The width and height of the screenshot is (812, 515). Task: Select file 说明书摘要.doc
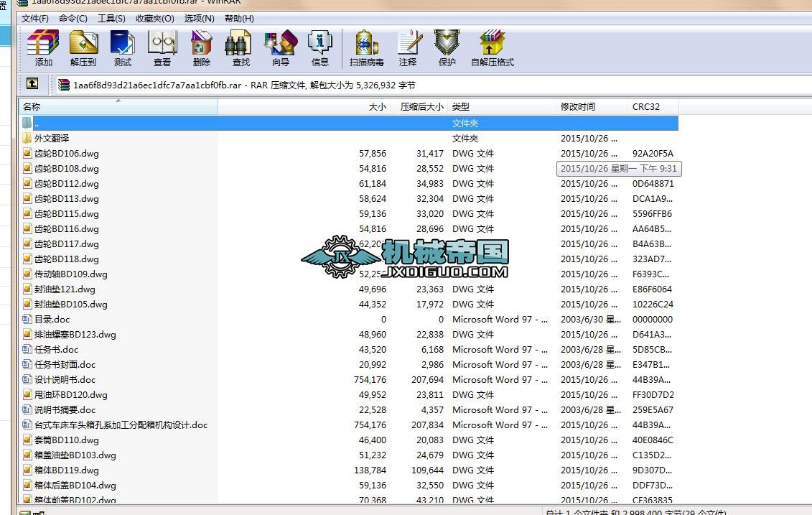click(65, 409)
